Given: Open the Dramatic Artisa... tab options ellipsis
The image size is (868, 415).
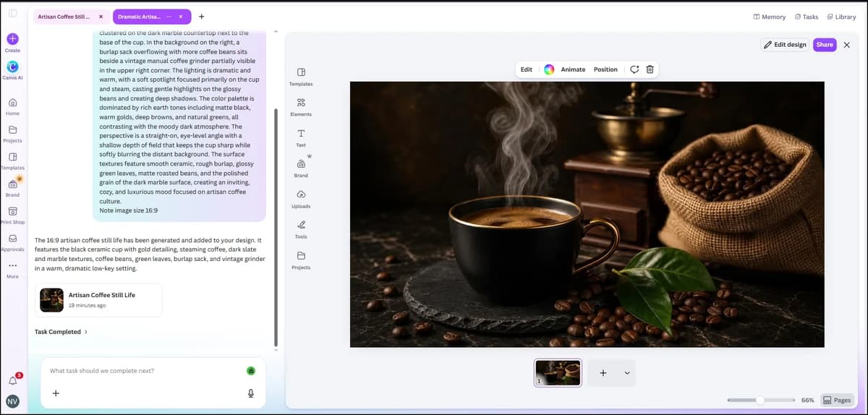Looking at the screenshot, I should 169,17.
